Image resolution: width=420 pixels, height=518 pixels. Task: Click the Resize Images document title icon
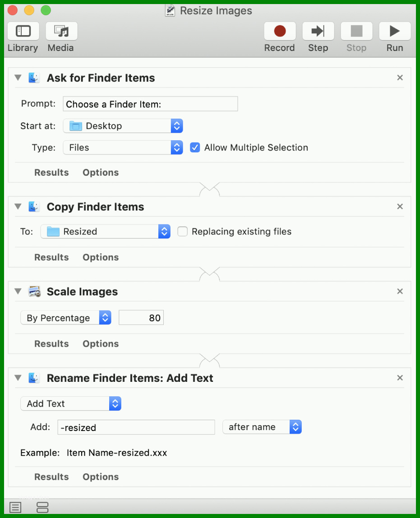coord(170,10)
